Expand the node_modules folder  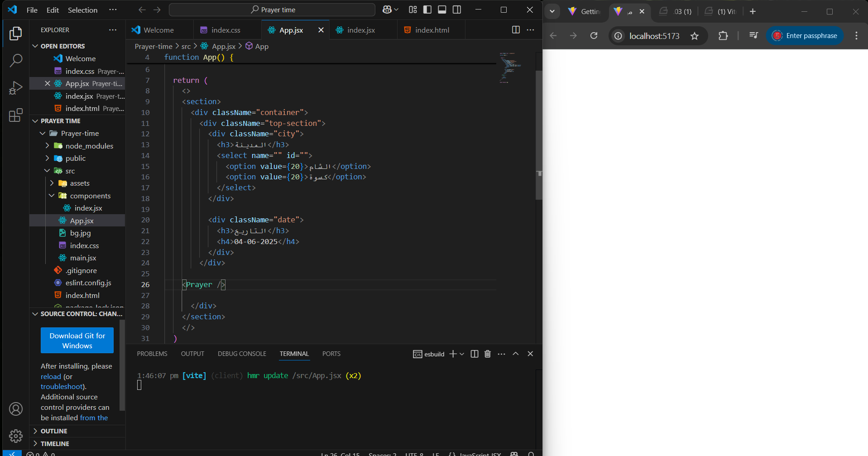tap(89, 146)
